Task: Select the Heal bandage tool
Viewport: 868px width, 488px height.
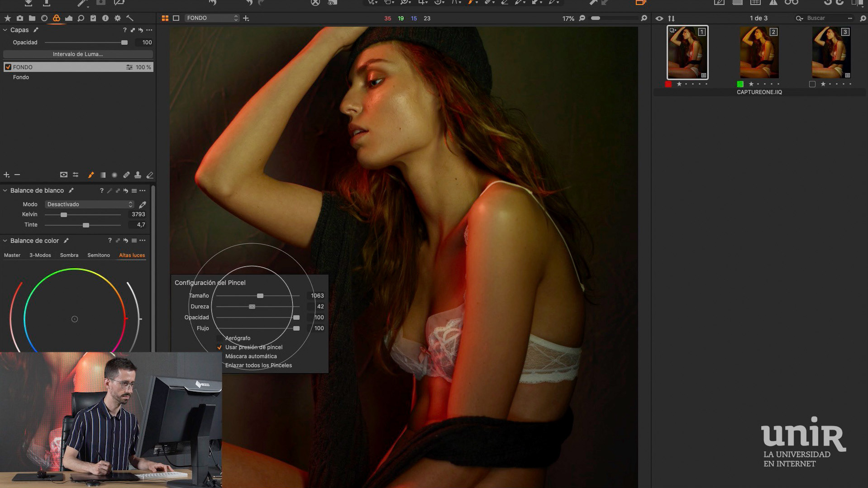Action: point(126,175)
